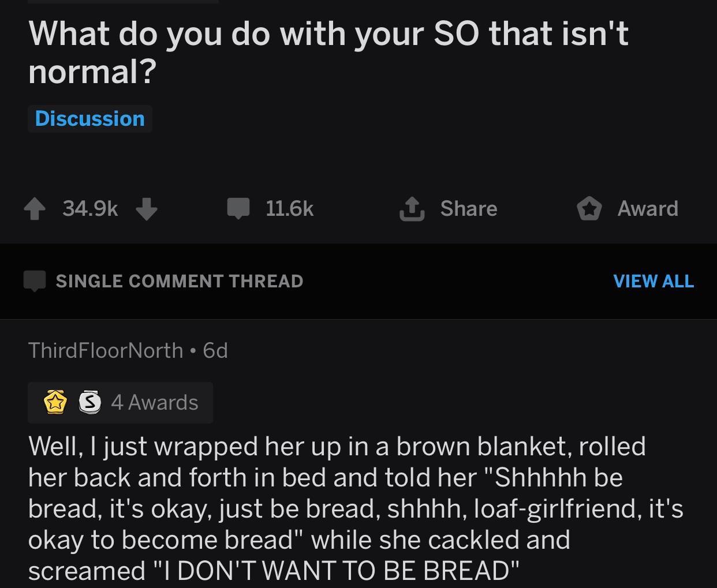The image size is (717, 588).
Task: Select the gold star award badge
Action: (x=55, y=402)
